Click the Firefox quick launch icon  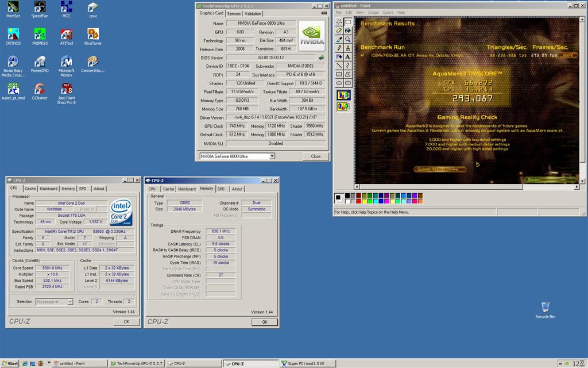(41, 363)
